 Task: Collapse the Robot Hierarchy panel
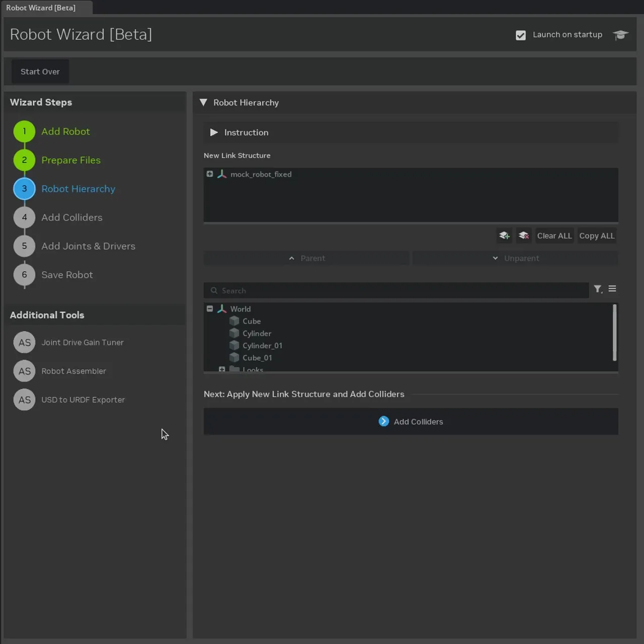(x=203, y=103)
